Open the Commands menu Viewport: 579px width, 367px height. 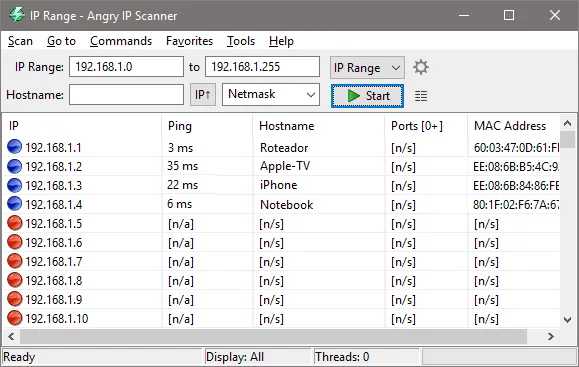point(121,41)
